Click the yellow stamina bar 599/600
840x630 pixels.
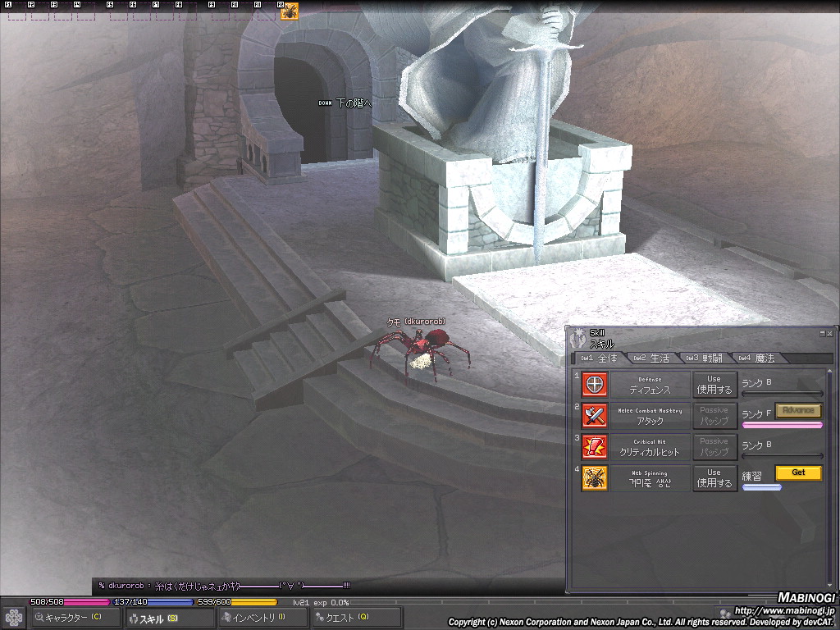[238, 602]
